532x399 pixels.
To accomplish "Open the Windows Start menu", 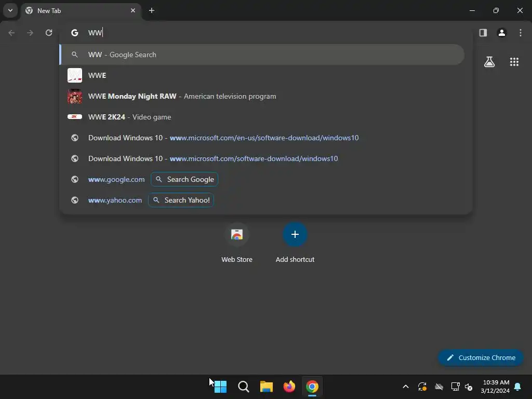I will click(220, 387).
